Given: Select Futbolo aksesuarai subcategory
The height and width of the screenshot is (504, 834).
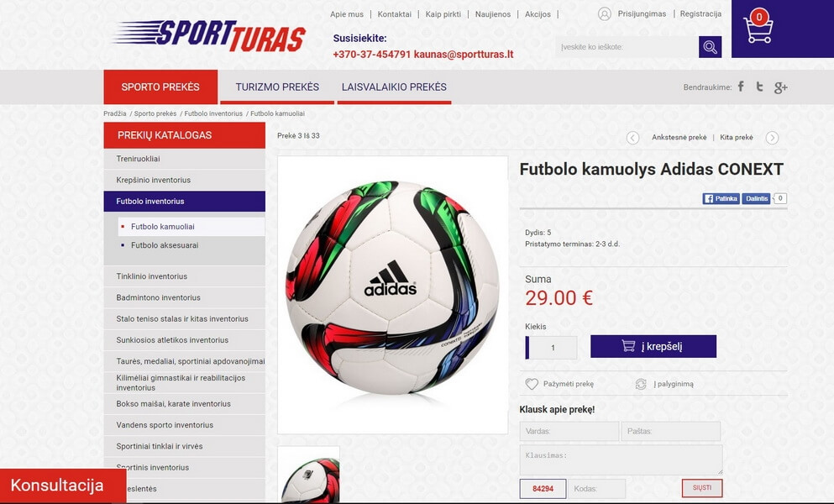Looking at the screenshot, I should 165,245.
